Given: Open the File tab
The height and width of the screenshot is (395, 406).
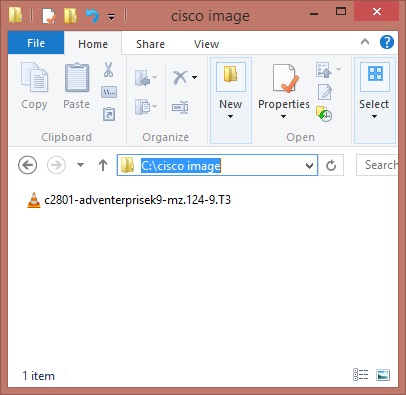Looking at the screenshot, I should [36, 43].
